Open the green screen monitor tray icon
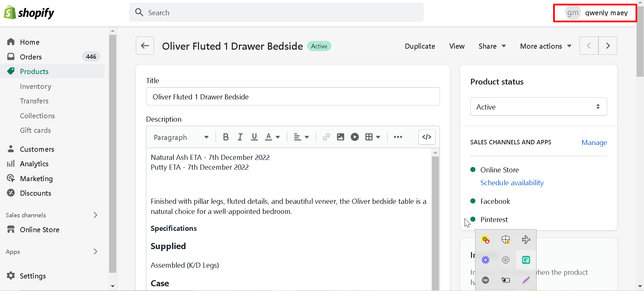644x291 pixels. pos(526,260)
